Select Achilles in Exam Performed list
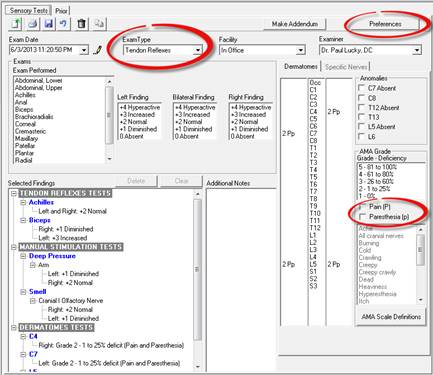 click(25, 95)
